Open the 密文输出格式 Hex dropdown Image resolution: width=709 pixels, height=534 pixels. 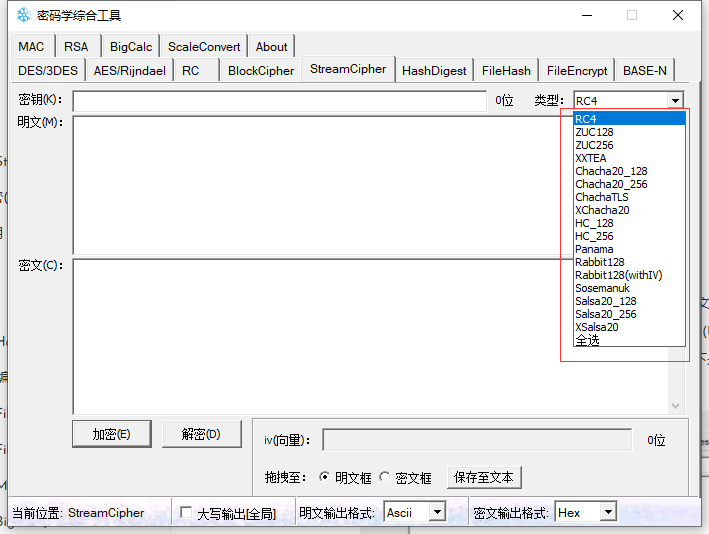608,512
